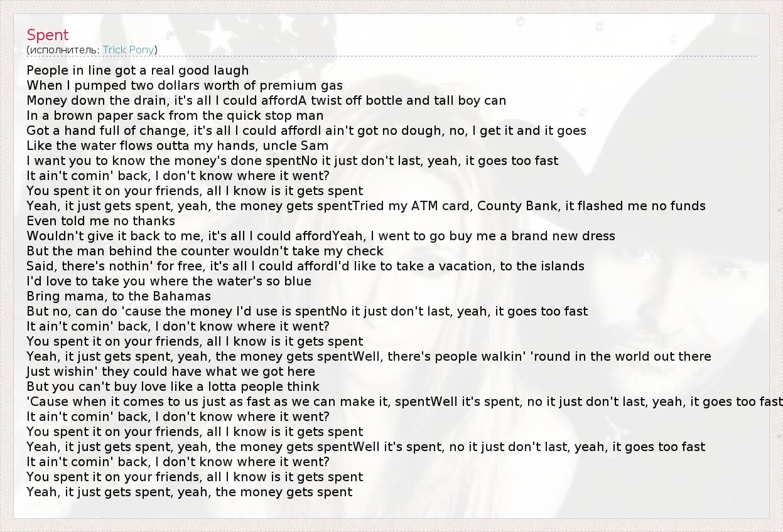Click the 'premium gas' lyric line

coord(185,85)
